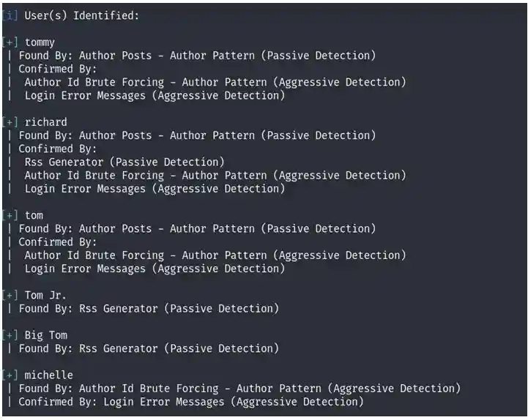Click the [+] marker beside michelle
The width and height of the screenshot is (528, 420).
[x=10, y=375]
